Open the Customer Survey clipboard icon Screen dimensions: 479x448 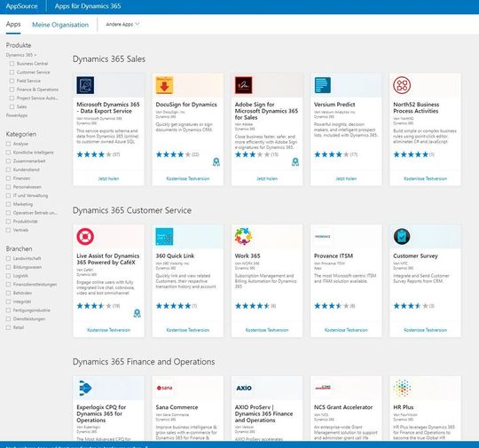click(x=402, y=237)
